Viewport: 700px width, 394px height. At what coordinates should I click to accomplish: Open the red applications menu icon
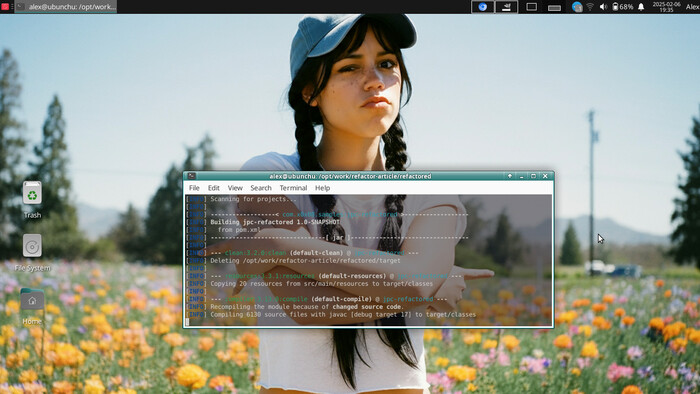click(x=5, y=7)
